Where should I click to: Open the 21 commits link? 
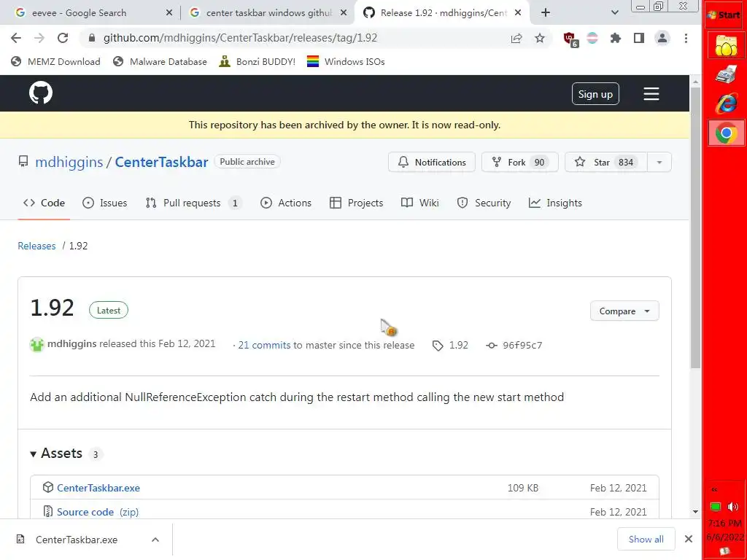264,345
